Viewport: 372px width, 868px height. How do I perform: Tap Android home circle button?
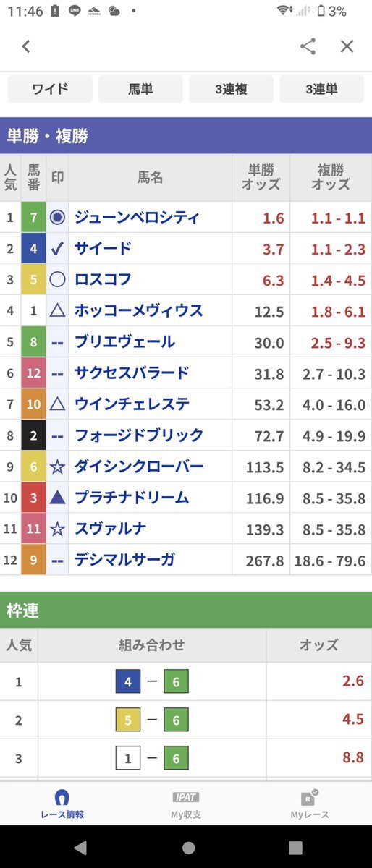(188, 847)
